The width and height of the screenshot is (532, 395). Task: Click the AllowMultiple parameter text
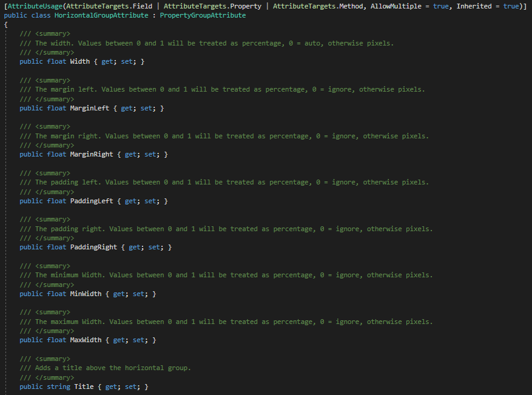tap(396, 6)
